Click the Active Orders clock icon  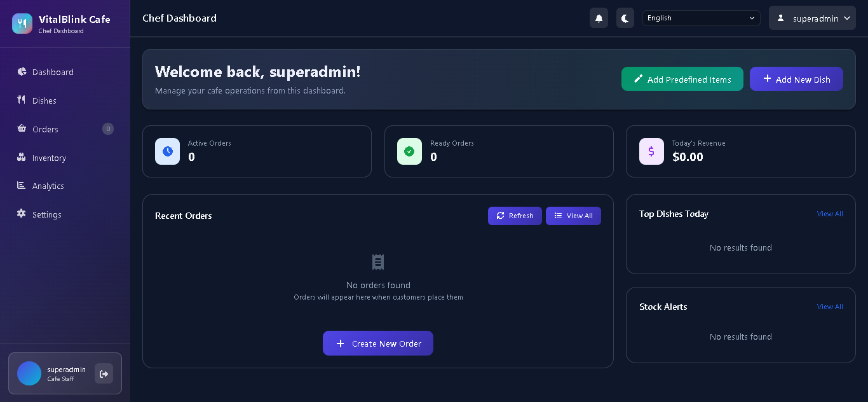click(168, 151)
